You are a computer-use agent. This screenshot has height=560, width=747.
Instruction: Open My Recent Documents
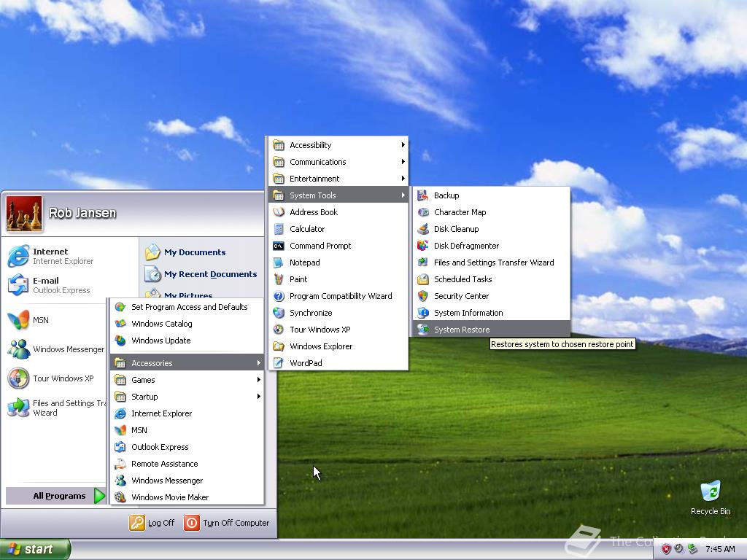[201, 274]
